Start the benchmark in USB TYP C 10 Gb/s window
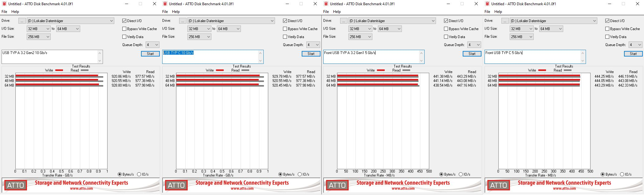The width and height of the screenshot is (644, 195). coord(311,54)
